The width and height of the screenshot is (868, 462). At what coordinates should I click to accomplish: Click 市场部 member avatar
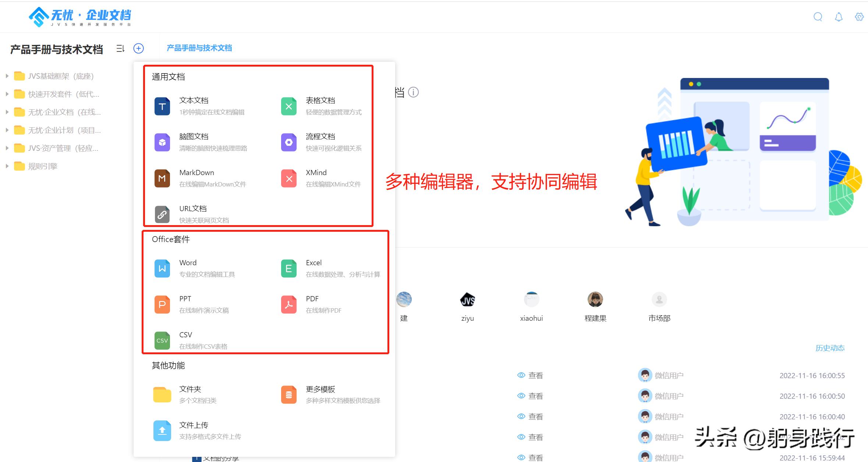coord(659,299)
